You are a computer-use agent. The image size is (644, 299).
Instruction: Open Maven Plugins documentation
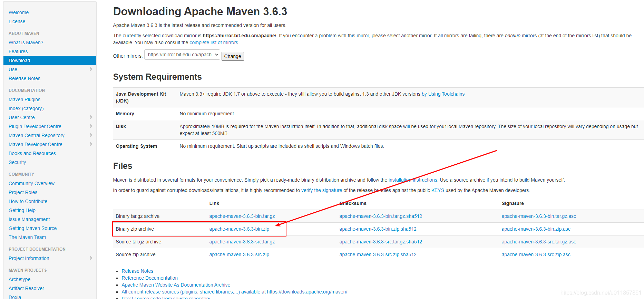[25, 99]
